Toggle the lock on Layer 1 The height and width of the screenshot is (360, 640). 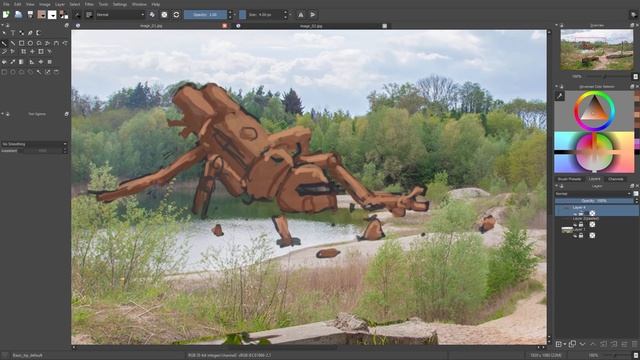[x=581, y=236]
